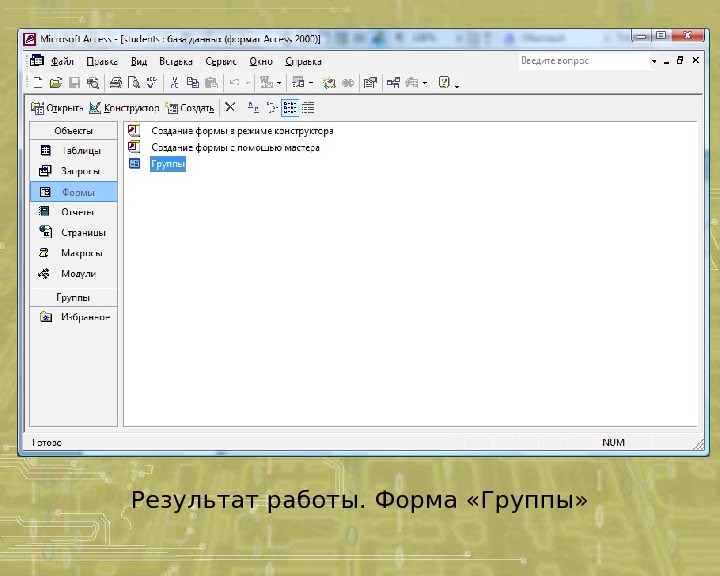The width and height of the screenshot is (720, 576).
Task: Click the Создать button
Action: click(190, 107)
